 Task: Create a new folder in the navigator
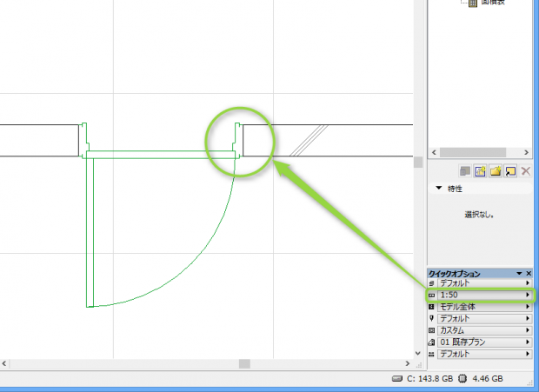(x=496, y=170)
